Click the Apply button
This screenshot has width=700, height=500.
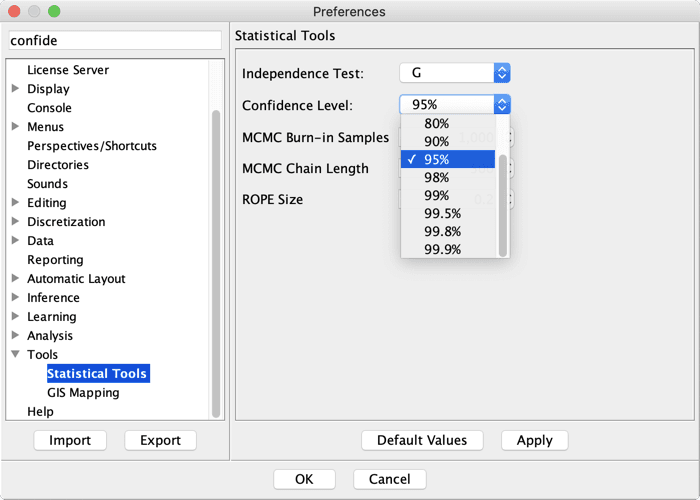point(534,440)
